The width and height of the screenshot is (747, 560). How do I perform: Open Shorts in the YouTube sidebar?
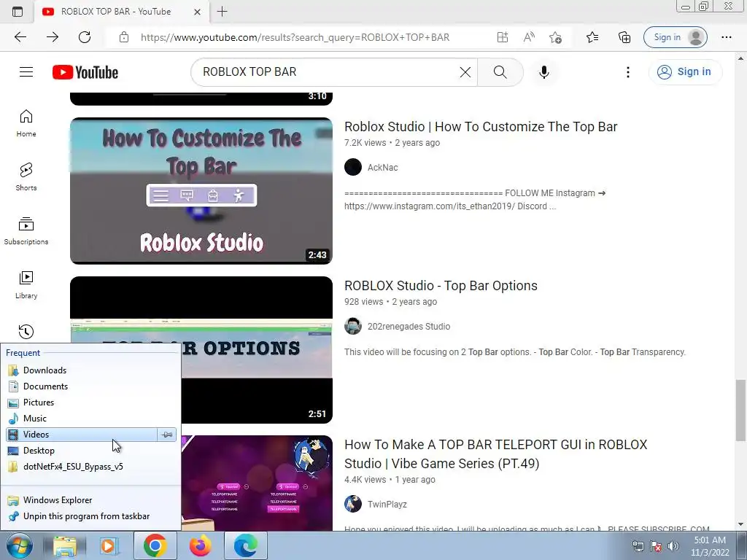click(x=26, y=176)
